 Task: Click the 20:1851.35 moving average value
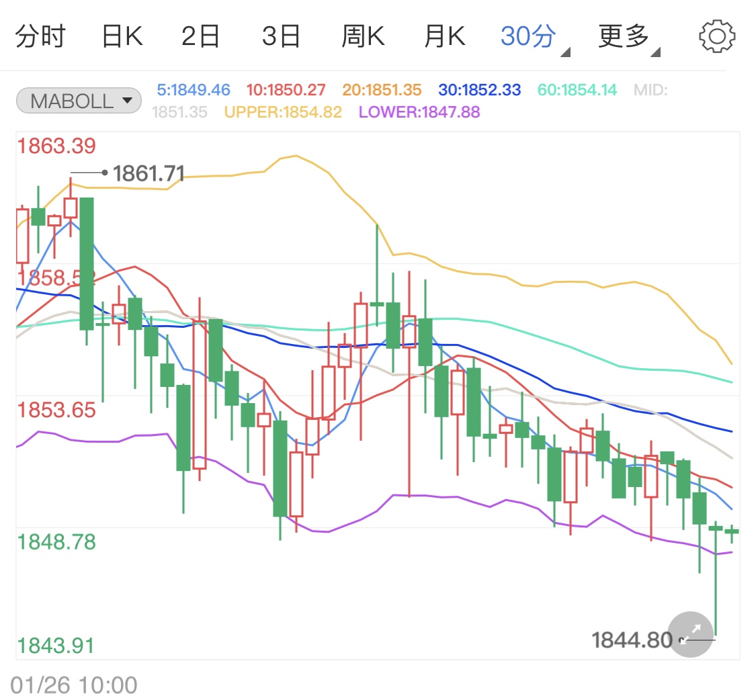[382, 89]
